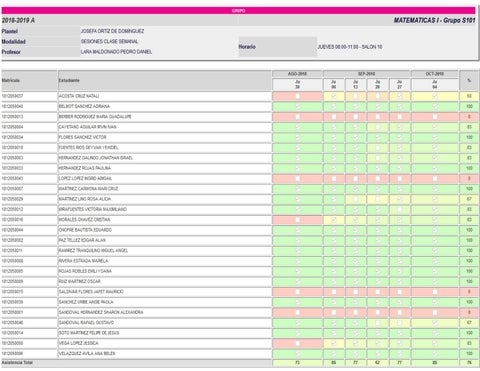This screenshot has width=480, height=371.
Task: Select the OCT-2018 month header
Action: 435,74
